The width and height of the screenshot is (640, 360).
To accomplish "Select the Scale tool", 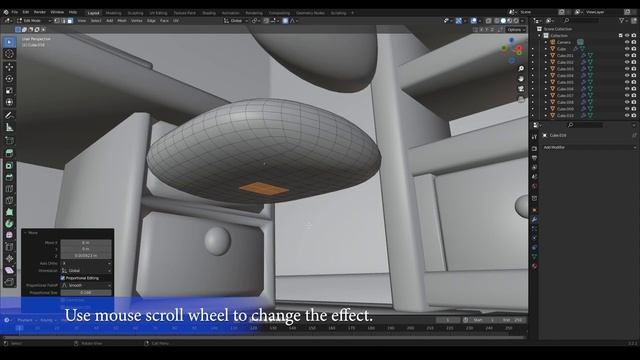I will (x=9, y=91).
